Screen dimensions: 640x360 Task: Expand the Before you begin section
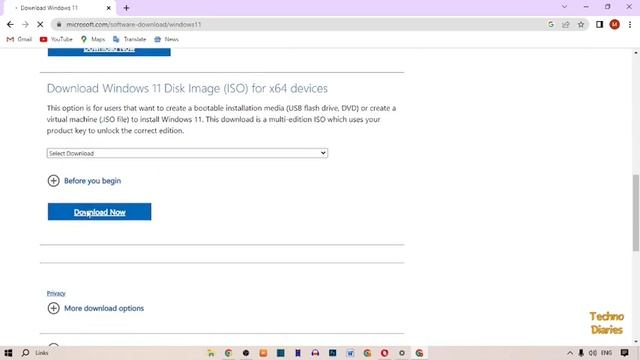84,181
